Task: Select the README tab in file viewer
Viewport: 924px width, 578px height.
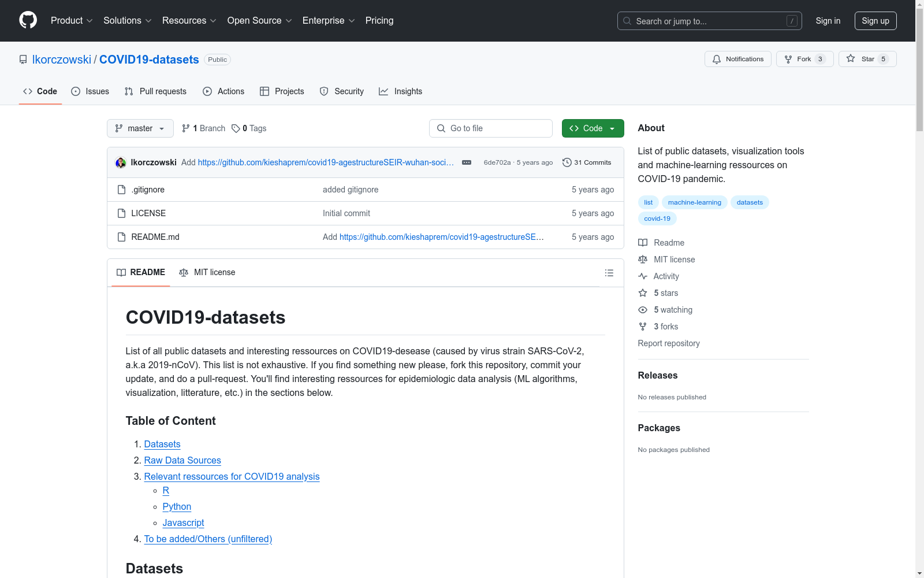Action: 141,272
